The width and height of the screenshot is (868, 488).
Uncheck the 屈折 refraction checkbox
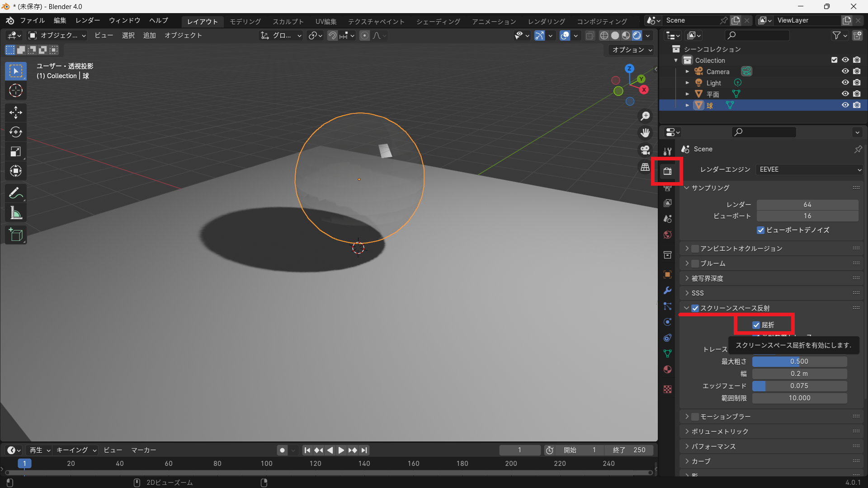click(x=756, y=325)
